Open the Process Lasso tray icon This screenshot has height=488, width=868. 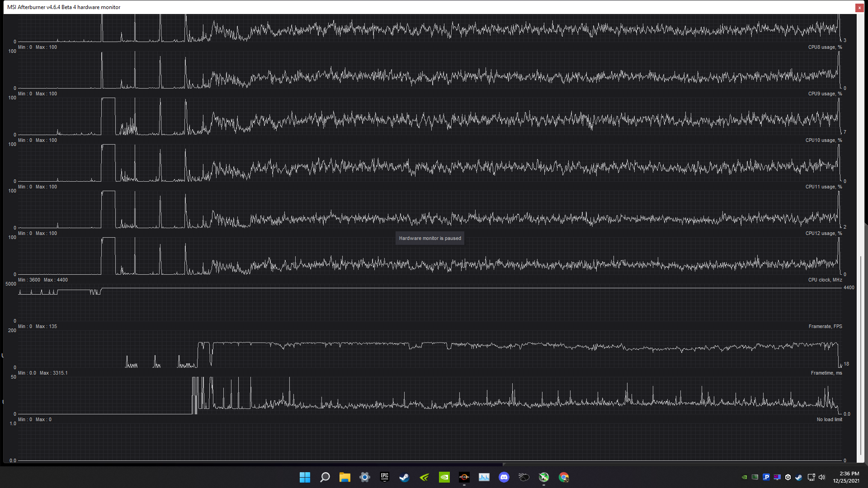click(x=766, y=477)
